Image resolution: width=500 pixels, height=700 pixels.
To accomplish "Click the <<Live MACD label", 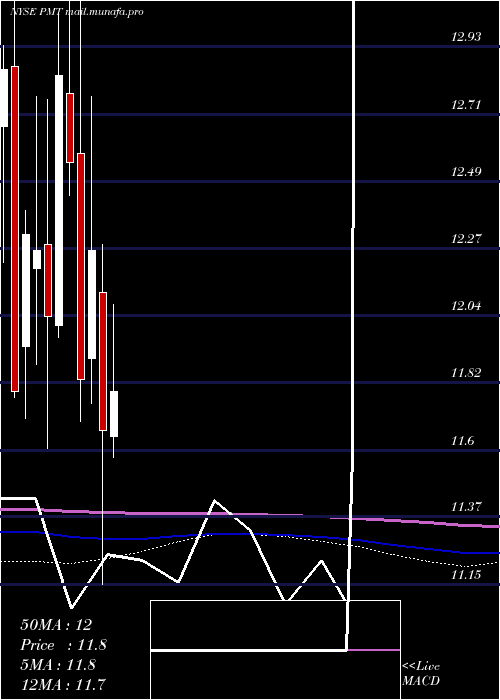I will point(421,674).
